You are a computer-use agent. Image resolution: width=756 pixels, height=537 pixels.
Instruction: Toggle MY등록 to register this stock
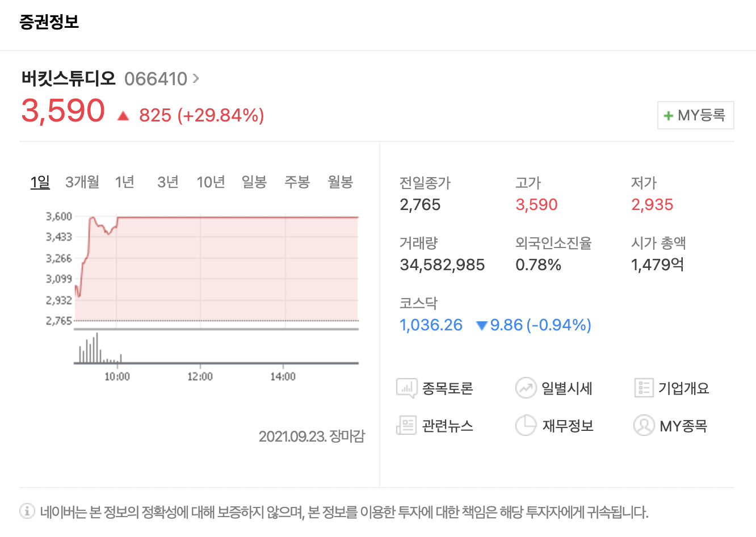click(695, 115)
